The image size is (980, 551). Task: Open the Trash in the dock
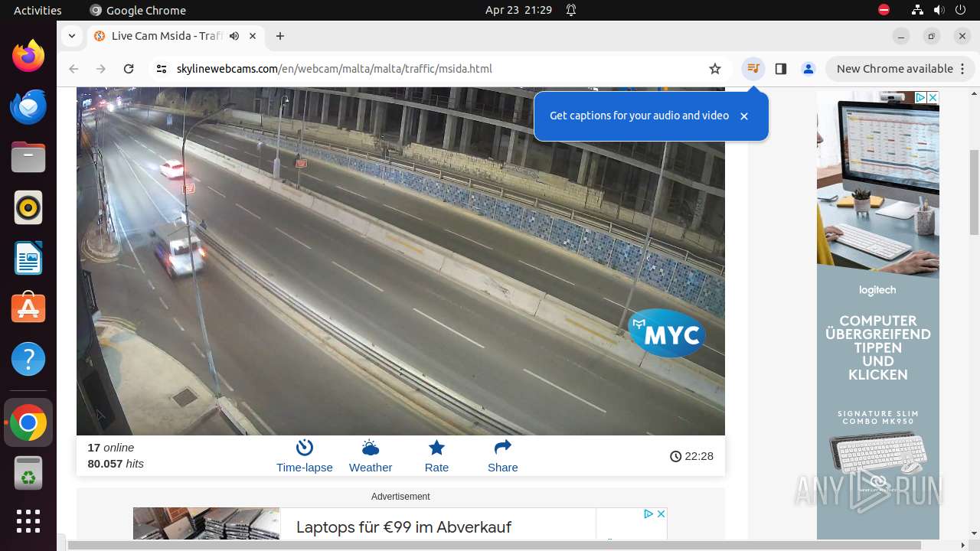(x=28, y=474)
